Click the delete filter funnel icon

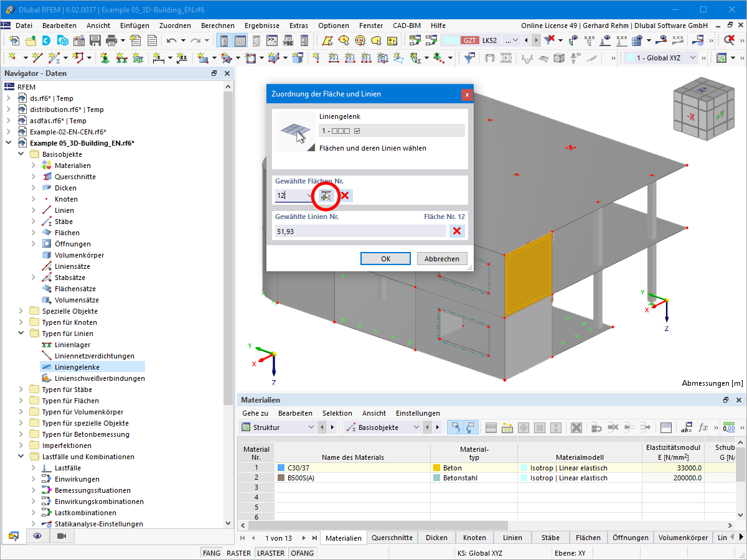548,40
